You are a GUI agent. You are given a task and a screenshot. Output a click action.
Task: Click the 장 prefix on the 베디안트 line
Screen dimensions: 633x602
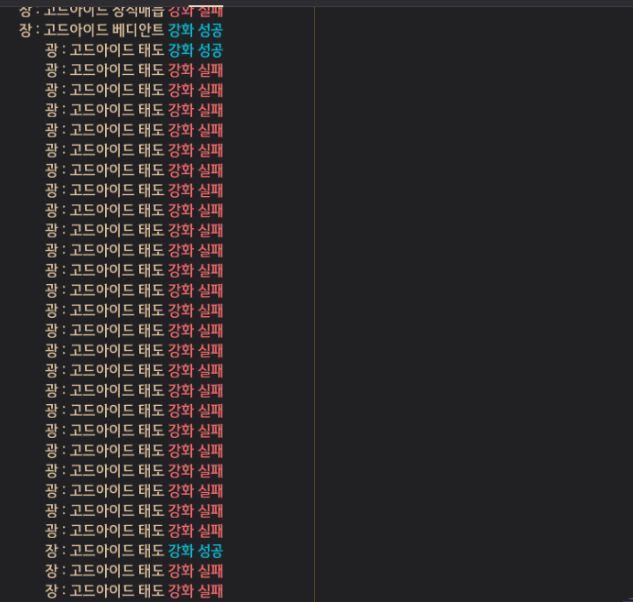26,30
